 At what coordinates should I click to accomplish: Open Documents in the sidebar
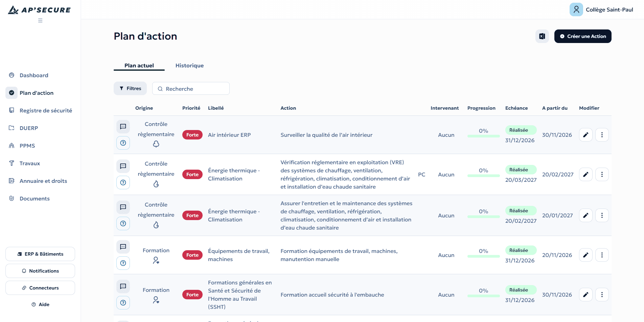[34, 198]
